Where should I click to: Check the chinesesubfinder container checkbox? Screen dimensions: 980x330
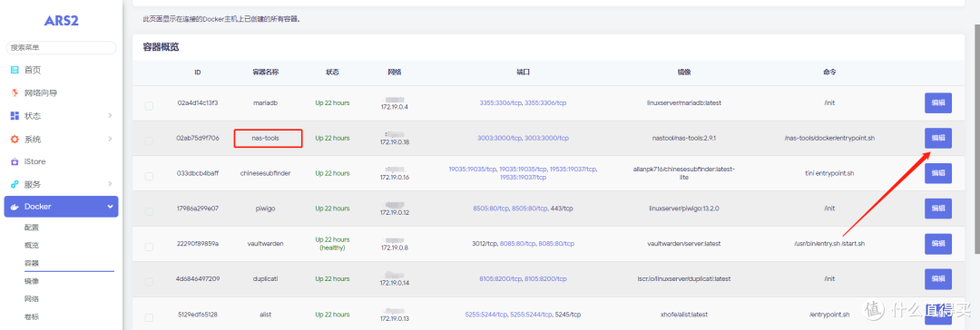[149, 177]
